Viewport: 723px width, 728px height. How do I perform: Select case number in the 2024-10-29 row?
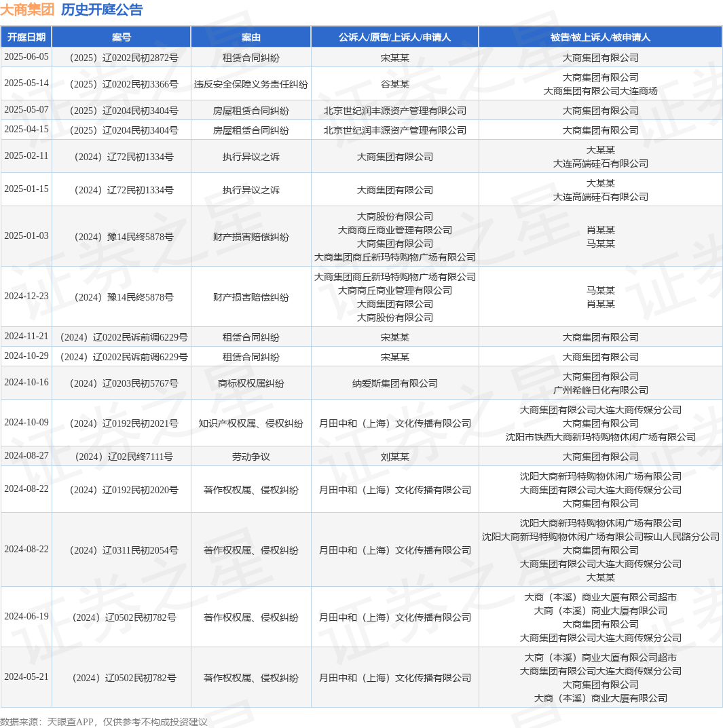coord(122,357)
